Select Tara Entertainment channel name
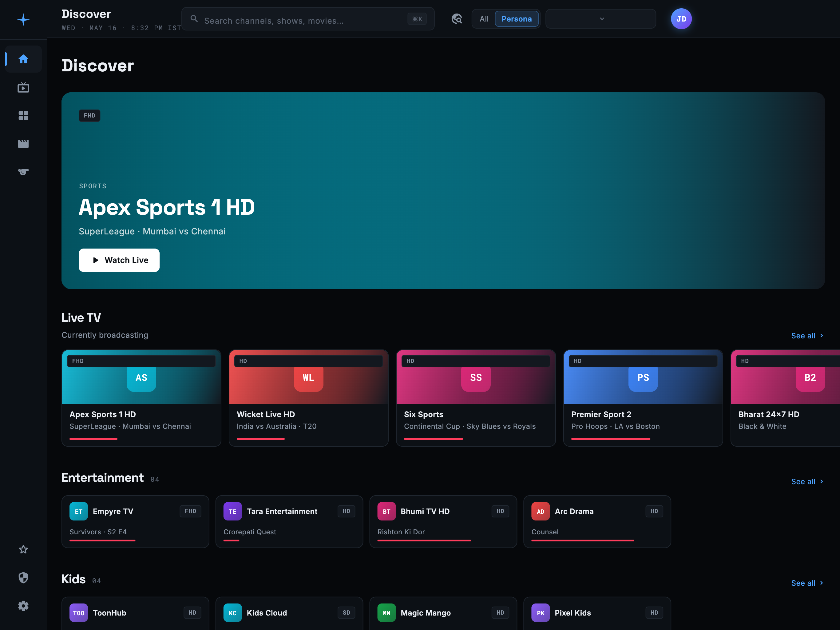Screen dimensions: 840x630 (282, 511)
